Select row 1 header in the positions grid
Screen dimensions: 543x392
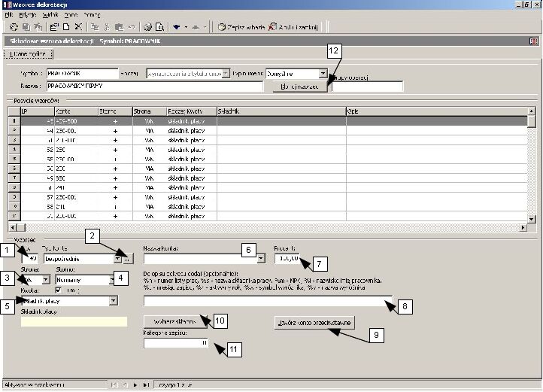14,121
